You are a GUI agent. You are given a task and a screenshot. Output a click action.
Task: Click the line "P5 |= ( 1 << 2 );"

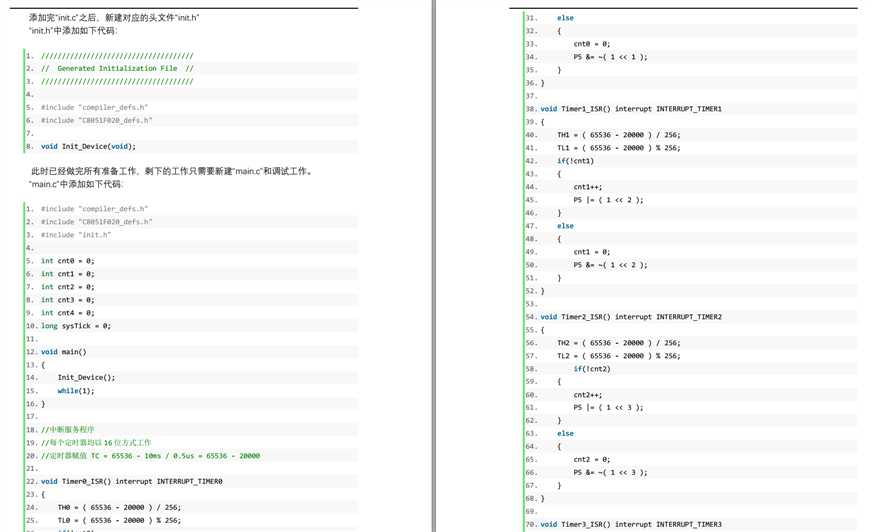(608, 200)
